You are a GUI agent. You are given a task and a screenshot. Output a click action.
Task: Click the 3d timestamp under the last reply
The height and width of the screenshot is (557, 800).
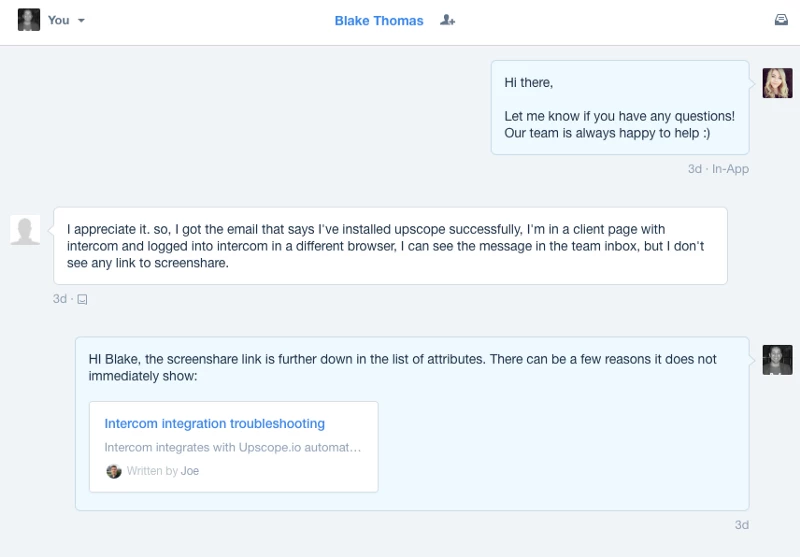[x=741, y=525]
